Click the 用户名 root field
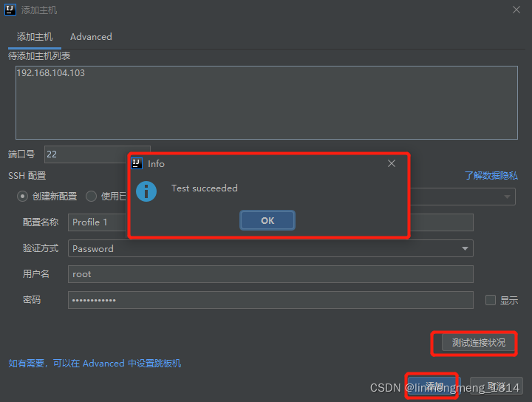 [x=270, y=274]
